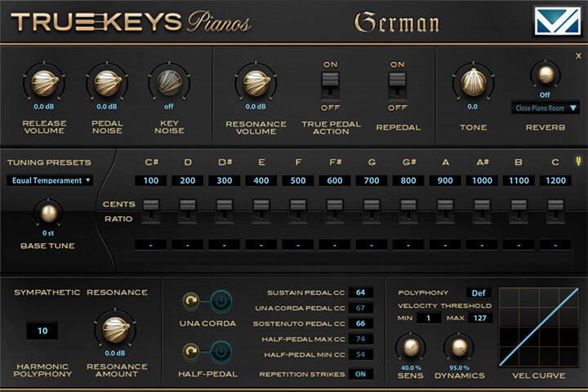The height and width of the screenshot is (392, 588).
Task: Toggle the Repetition Strikes ON button
Action: (x=358, y=375)
